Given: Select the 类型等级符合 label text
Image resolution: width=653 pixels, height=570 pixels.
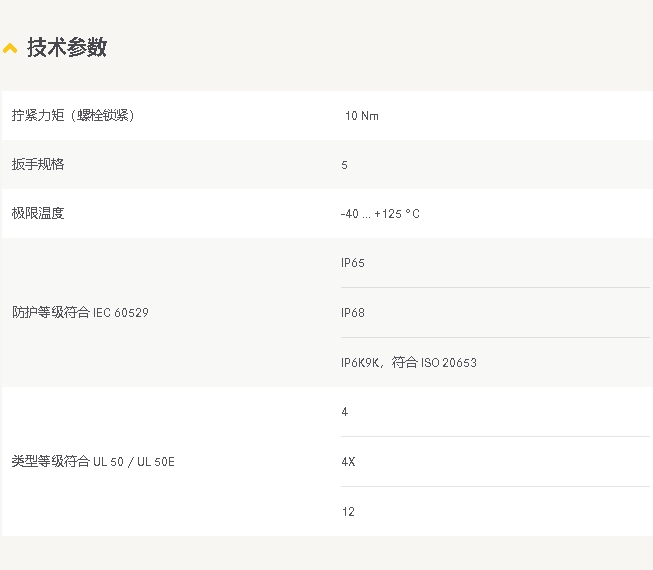Looking at the screenshot, I should [51, 461].
